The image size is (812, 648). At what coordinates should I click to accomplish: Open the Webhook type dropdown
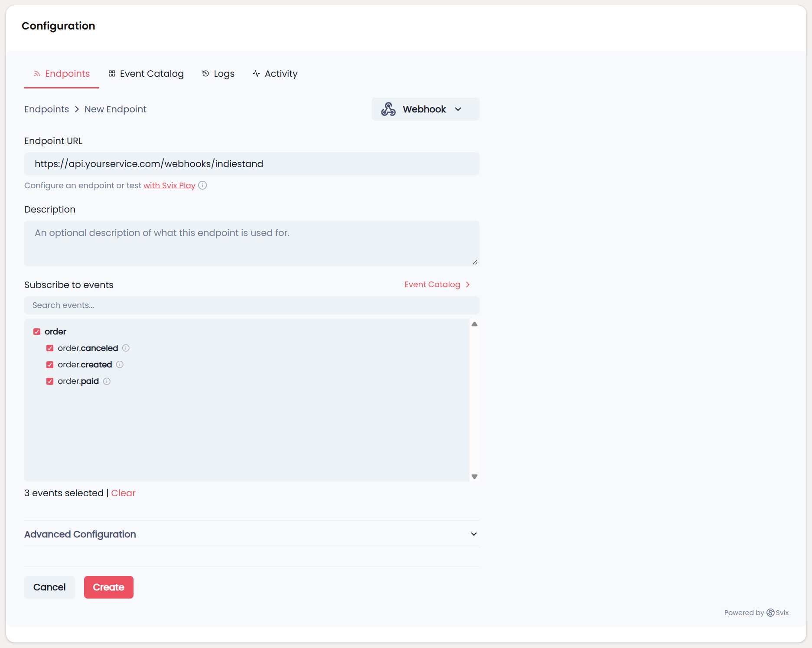pyautogui.click(x=458, y=109)
